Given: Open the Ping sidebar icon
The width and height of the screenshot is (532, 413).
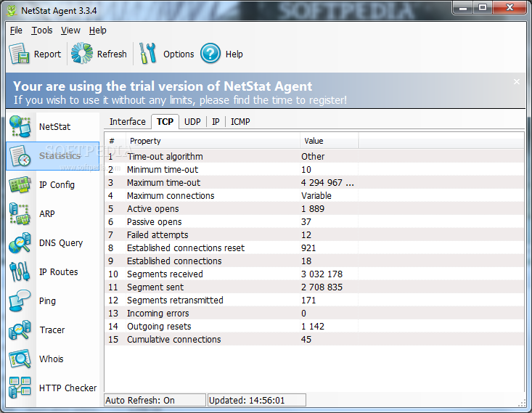Looking at the screenshot, I should [20, 301].
